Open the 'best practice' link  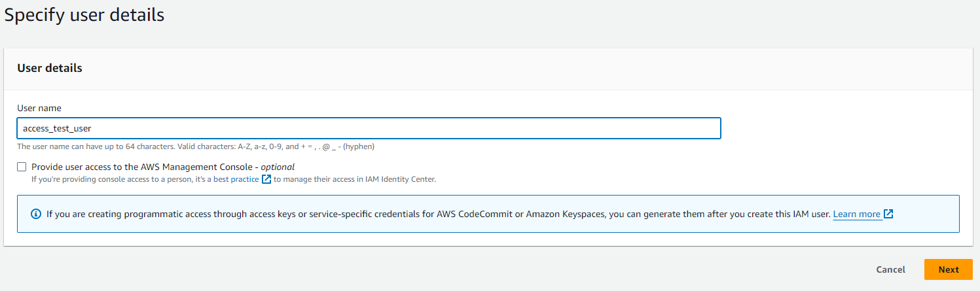pos(236,179)
